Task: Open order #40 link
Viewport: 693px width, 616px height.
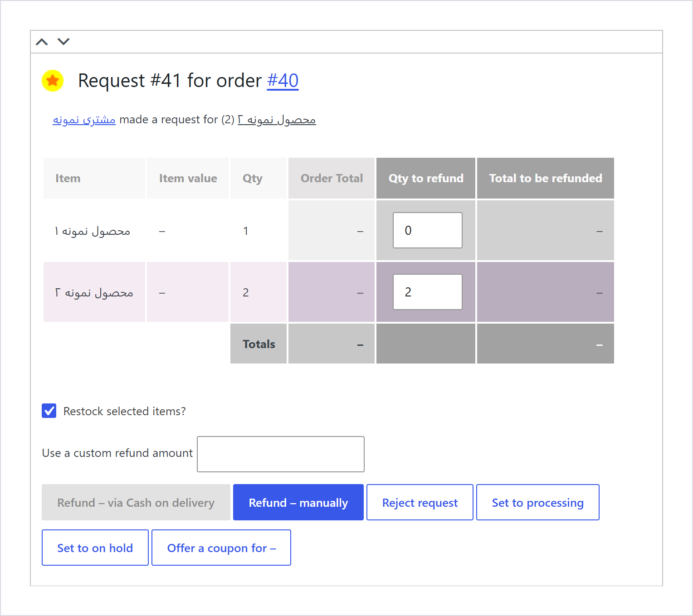Action: 283,81
